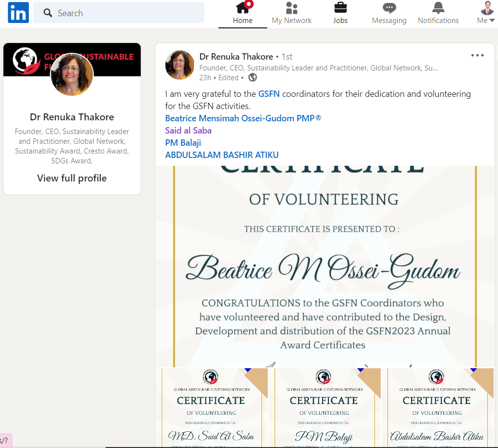Image resolution: width=498 pixels, height=448 pixels.
Task: Click the Home house icon
Action: click(x=243, y=8)
